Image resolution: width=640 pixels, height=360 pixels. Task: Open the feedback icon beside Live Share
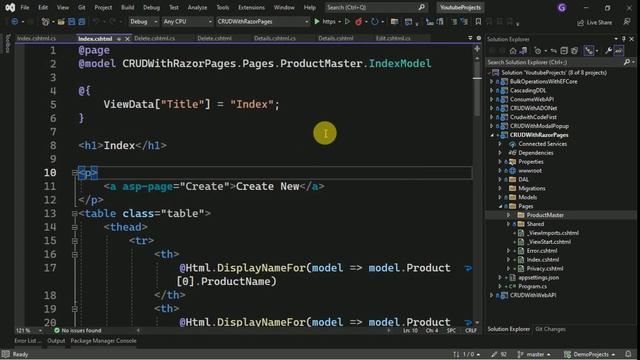coord(627,22)
